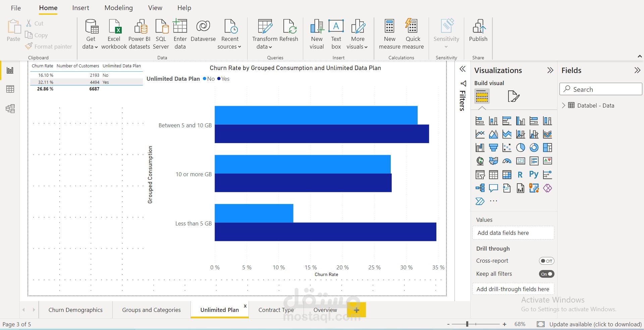The image size is (644, 330).
Task: Switch to the Insert ribbon tab
Action: [x=80, y=8]
